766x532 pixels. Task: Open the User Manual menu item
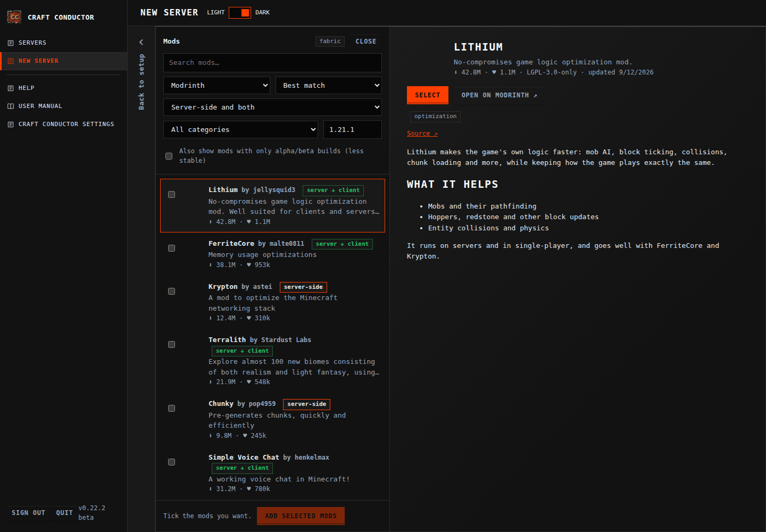63,106
